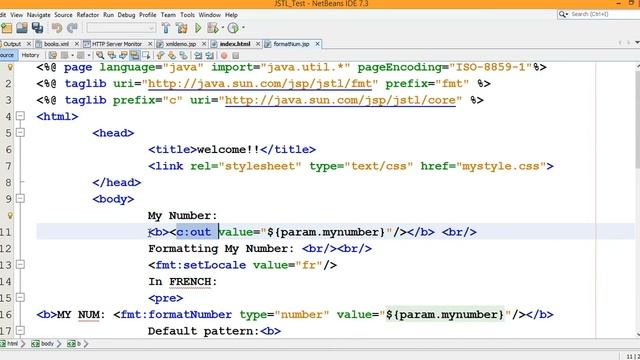Click the jstl/core taglib URL link
The width and height of the screenshot is (640, 360).
click(x=340, y=100)
